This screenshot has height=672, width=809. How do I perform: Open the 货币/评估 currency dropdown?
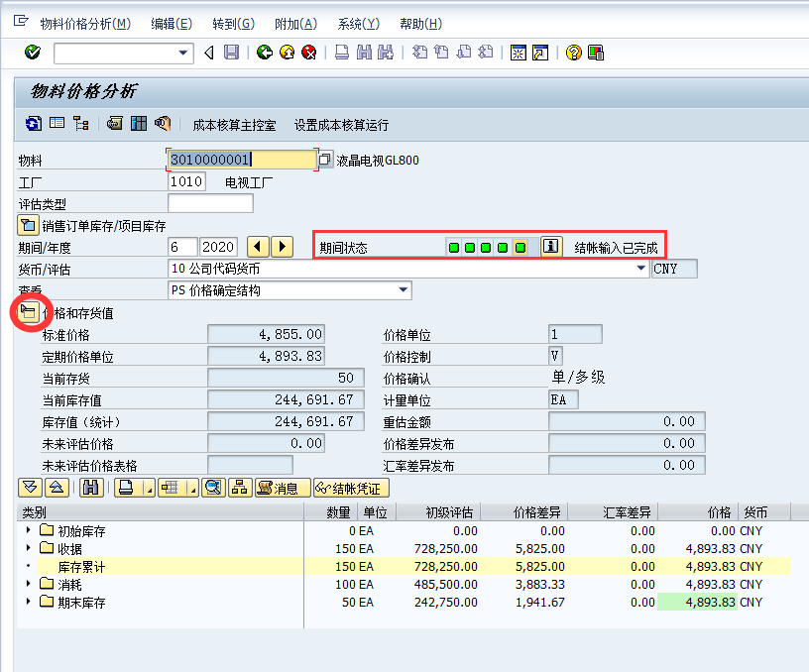639,269
